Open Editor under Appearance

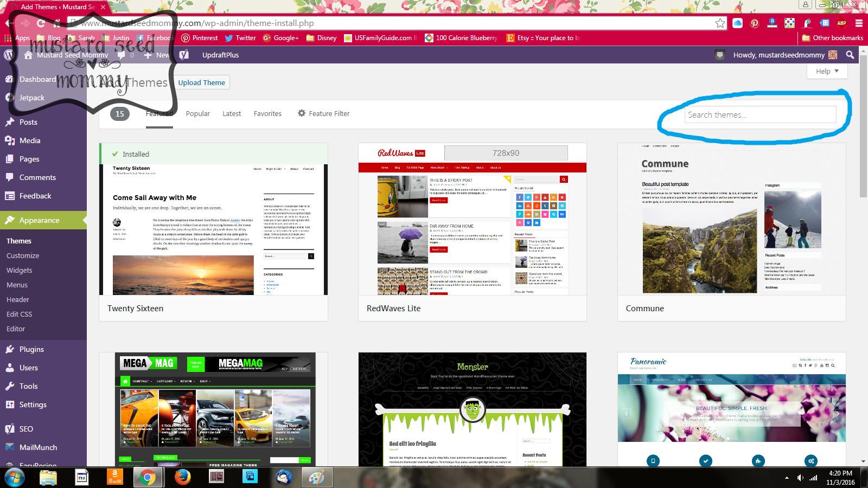[x=16, y=329]
